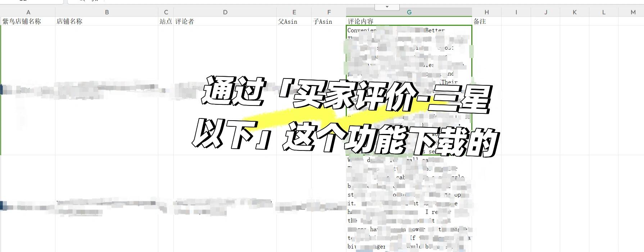The height and width of the screenshot is (252, 644).
Task: Select column G header
Action: click(x=409, y=12)
